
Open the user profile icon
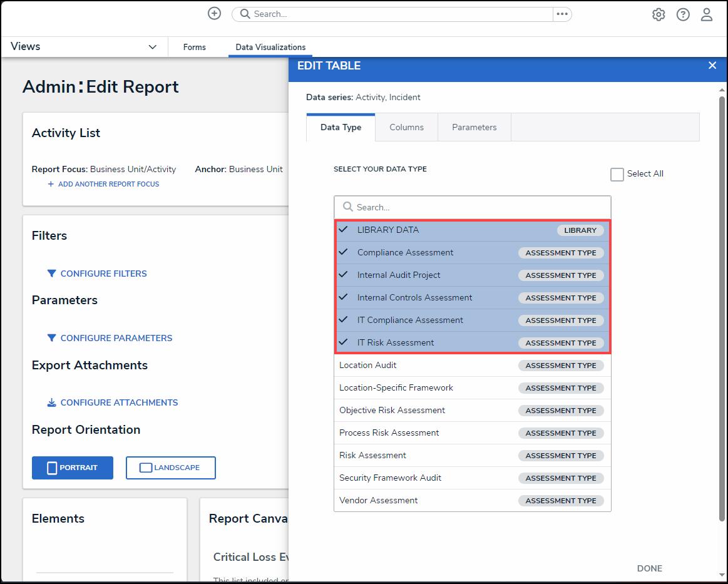click(707, 14)
